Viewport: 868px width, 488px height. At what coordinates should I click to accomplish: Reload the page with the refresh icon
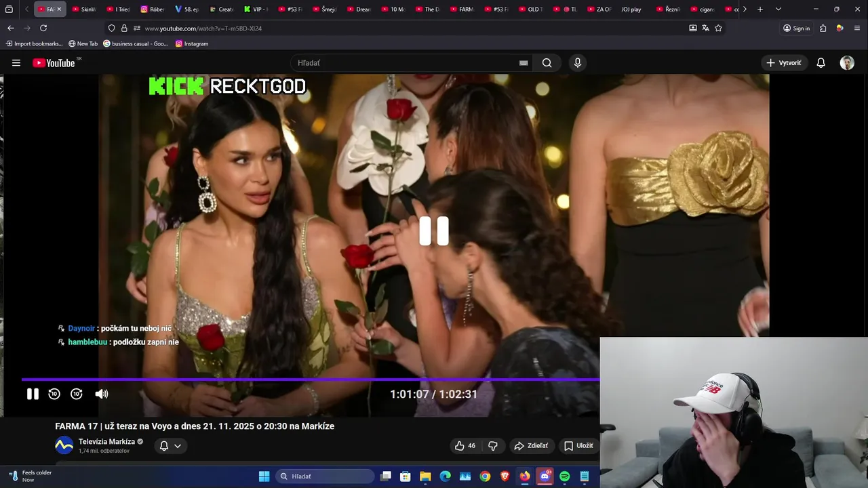pyautogui.click(x=43, y=28)
